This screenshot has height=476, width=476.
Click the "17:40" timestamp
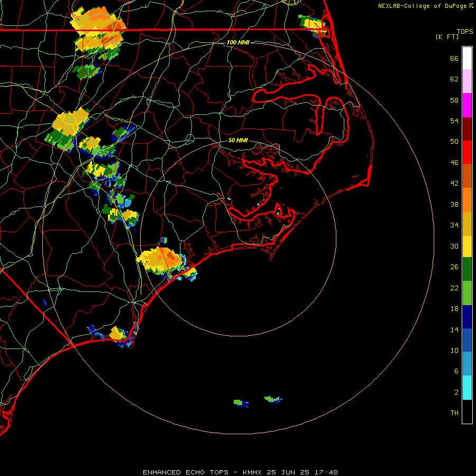pyautogui.click(x=326, y=472)
